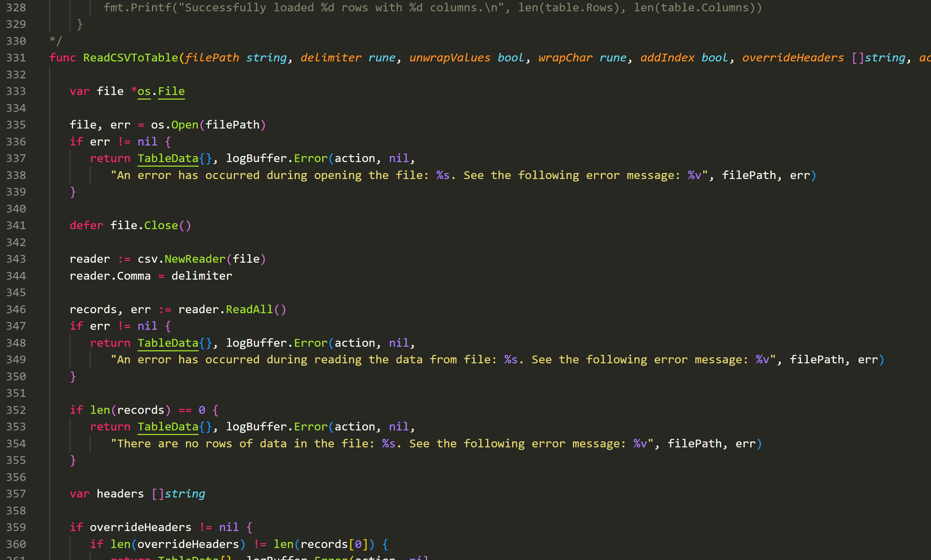931x560 pixels.
Task: Click the reader.ReadAll call on line 346
Action: pos(232,309)
